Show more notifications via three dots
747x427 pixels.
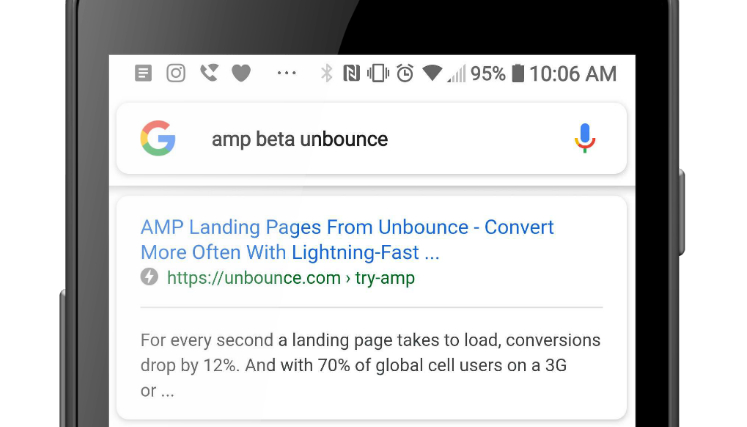(286, 73)
